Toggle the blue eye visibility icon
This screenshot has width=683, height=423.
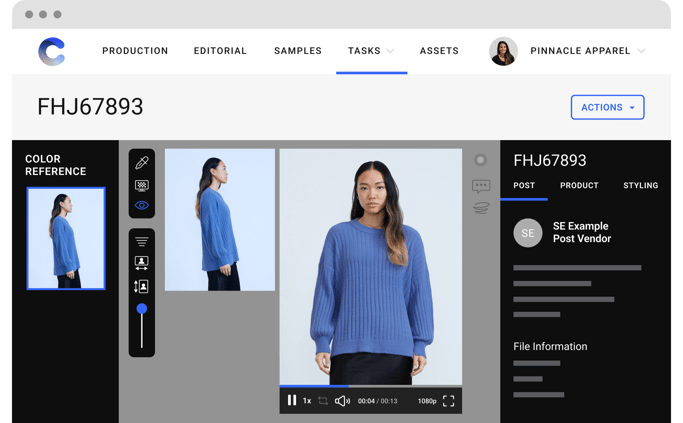tap(142, 205)
